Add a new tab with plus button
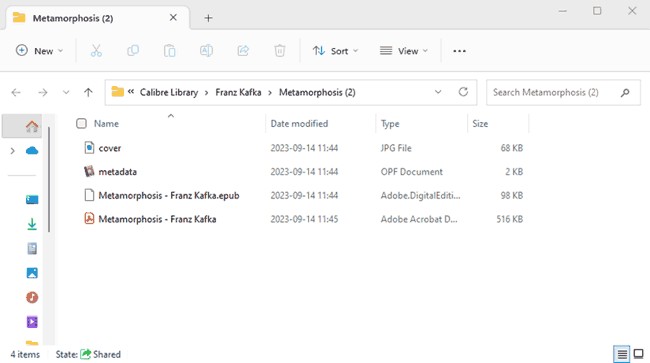Viewport: 650px width, 363px height. click(209, 18)
